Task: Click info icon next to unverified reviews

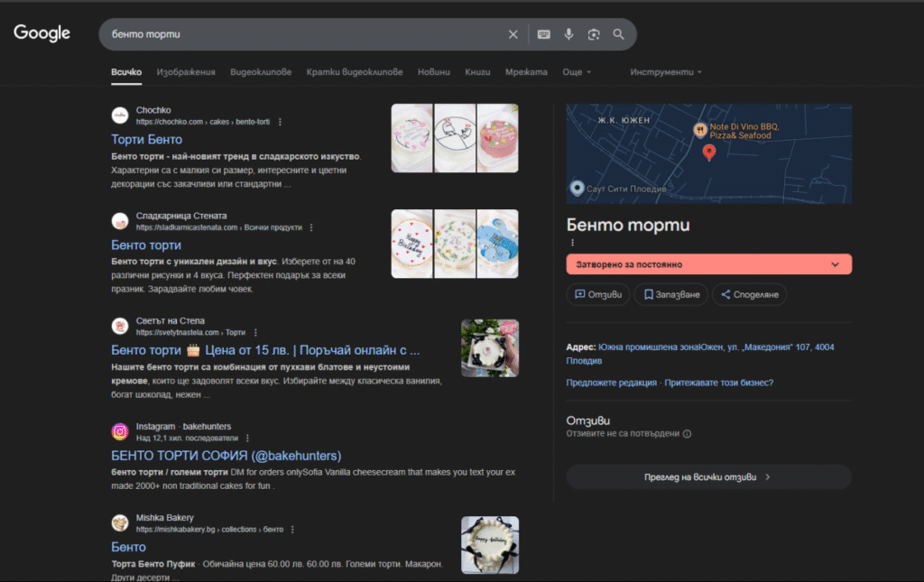Action: pos(687,434)
